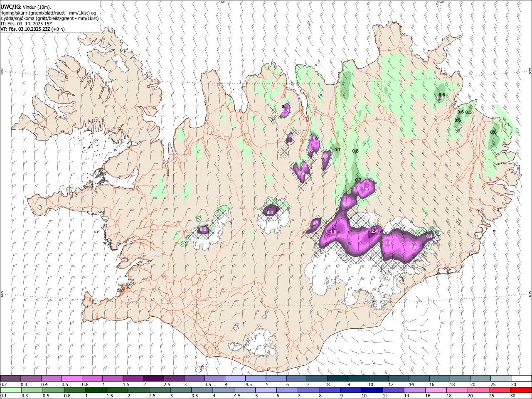
Task: Click the slydda/snjókoma legend description line
Action: 49,18
